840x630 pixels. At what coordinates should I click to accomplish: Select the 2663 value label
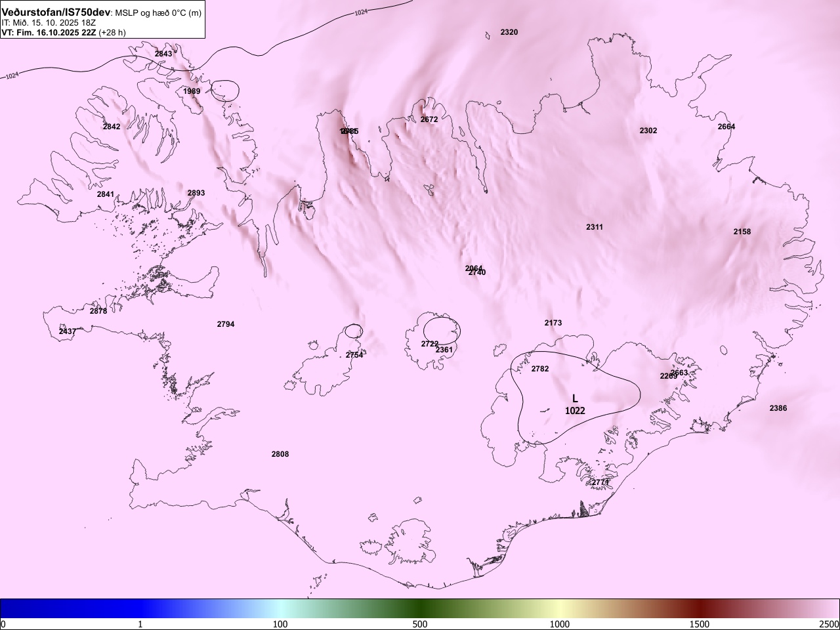click(680, 373)
